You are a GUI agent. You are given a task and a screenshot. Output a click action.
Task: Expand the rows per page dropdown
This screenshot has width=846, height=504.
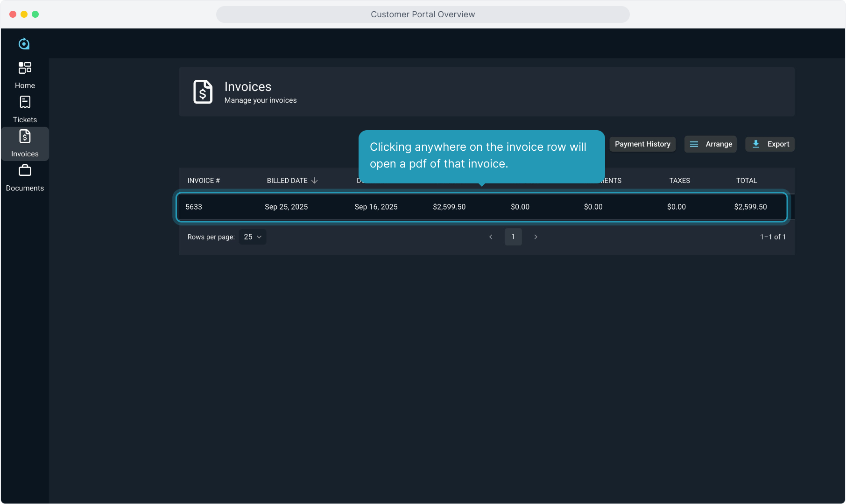(x=253, y=237)
